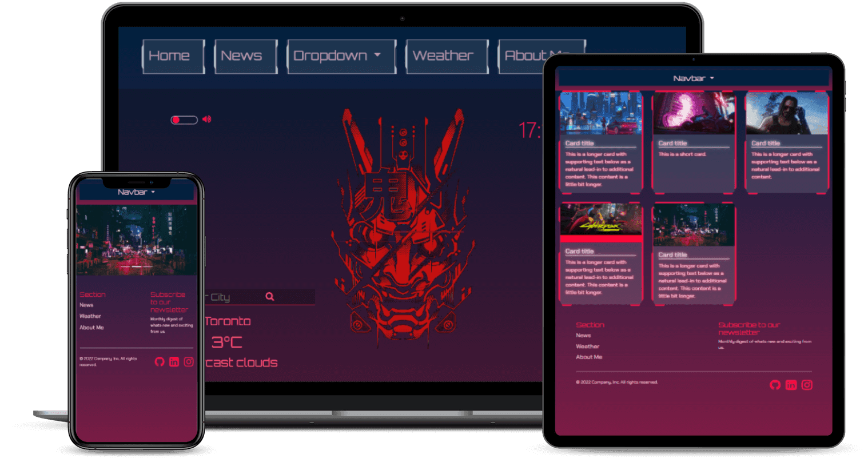The height and width of the screenshot is (458, 868).
Task: Expand the Navbar dropdown on the phone
Action: click(x=136, y=192)
